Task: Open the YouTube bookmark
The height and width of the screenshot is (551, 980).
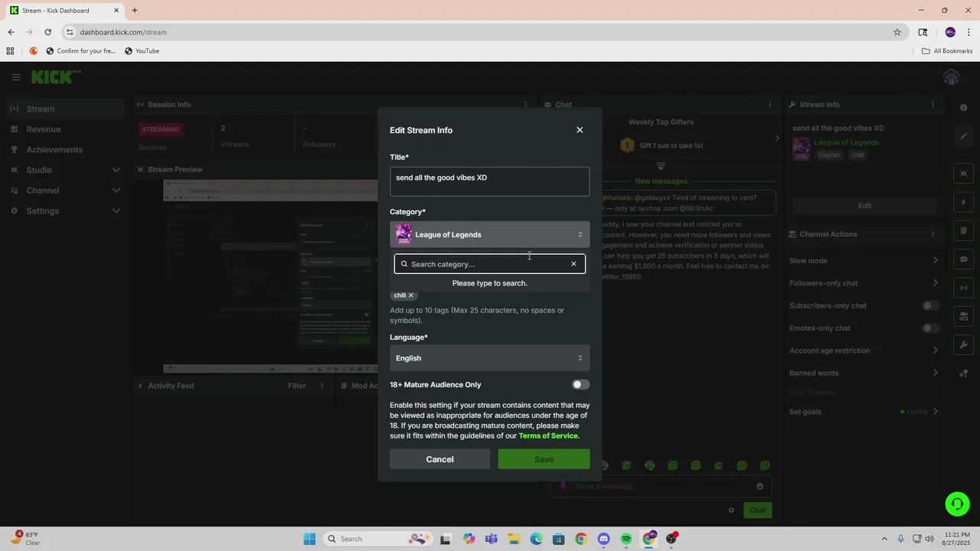Action: coord(141,51)
